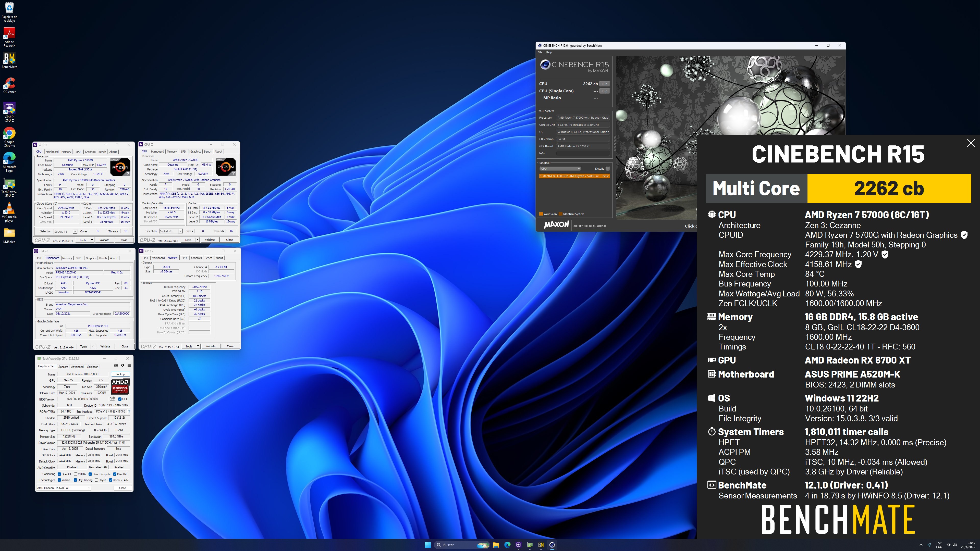This screenshot has height=551, width=980.
Task: Click Lookup button in GPU-Z
Action: coord(120,374)
